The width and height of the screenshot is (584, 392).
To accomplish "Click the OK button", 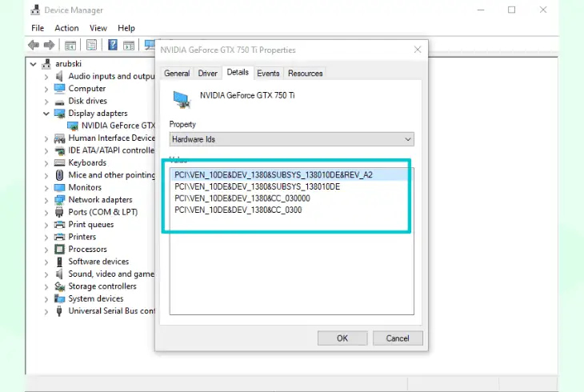I will coord(342,338).
